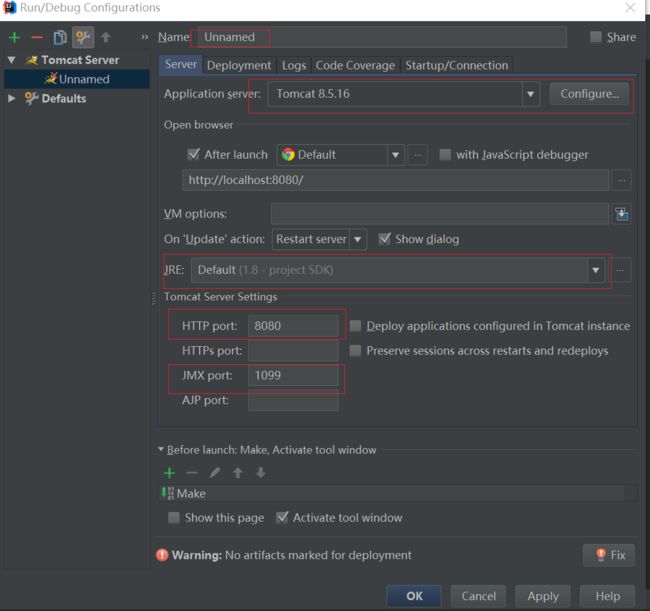This screenshot has width=650, height=611.
Task: Click the http://localhost:8080/ URL field
Action: coord(395,180)
